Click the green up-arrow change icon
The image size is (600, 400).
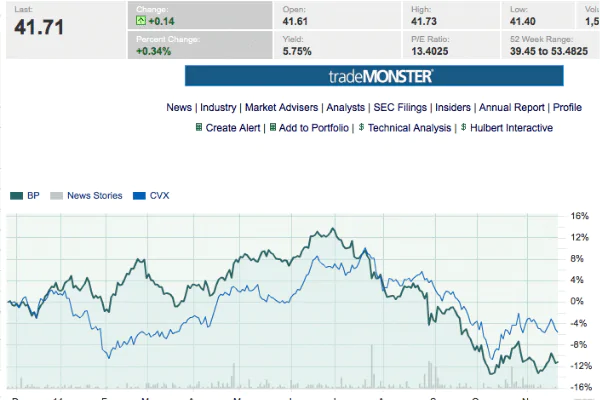(141, 21)
